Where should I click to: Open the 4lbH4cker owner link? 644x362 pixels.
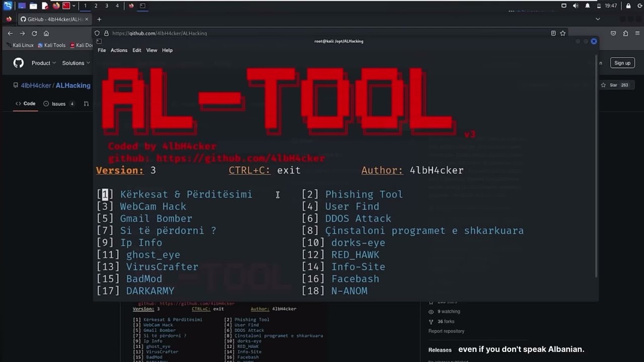36,85
